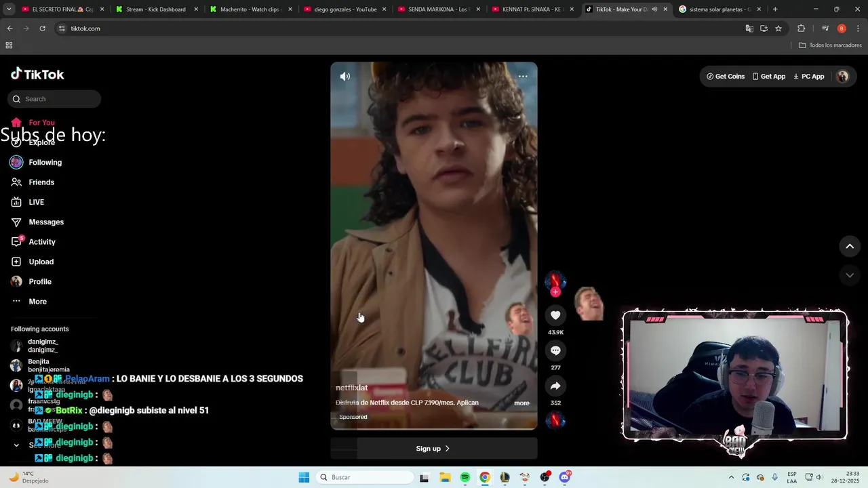Click the tiktok.com address bar
The height and width of the screenshot is (488, 868).
pos(400,28)
